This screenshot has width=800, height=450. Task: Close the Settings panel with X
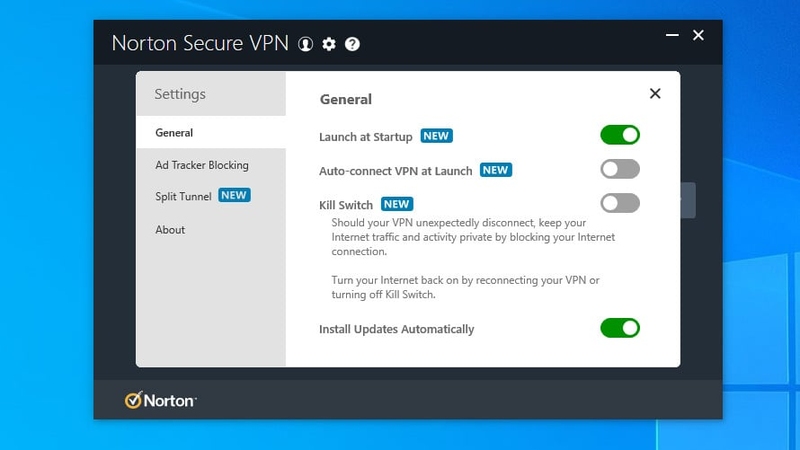point(655,93)
